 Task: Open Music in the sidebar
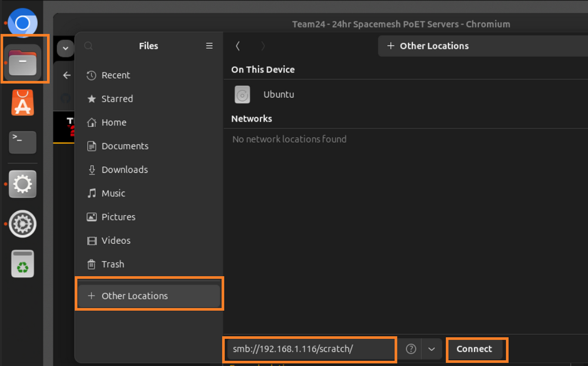point(149,193)
